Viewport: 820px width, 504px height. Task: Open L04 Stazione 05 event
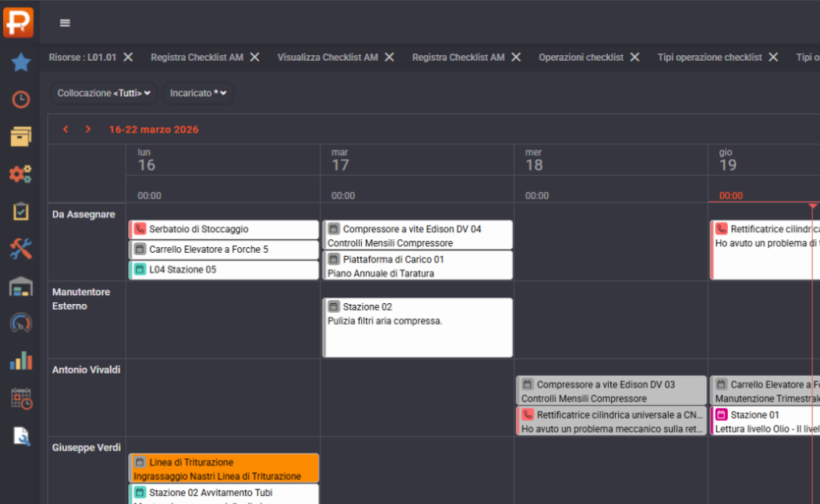(x=224, y=270)
